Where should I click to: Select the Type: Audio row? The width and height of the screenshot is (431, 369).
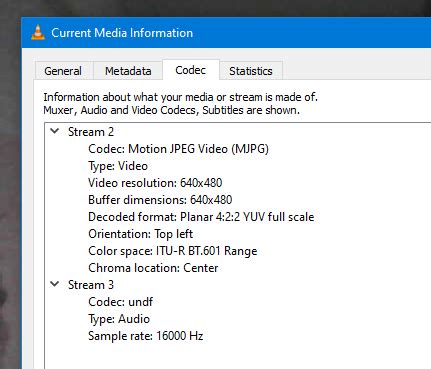(119, 319)
